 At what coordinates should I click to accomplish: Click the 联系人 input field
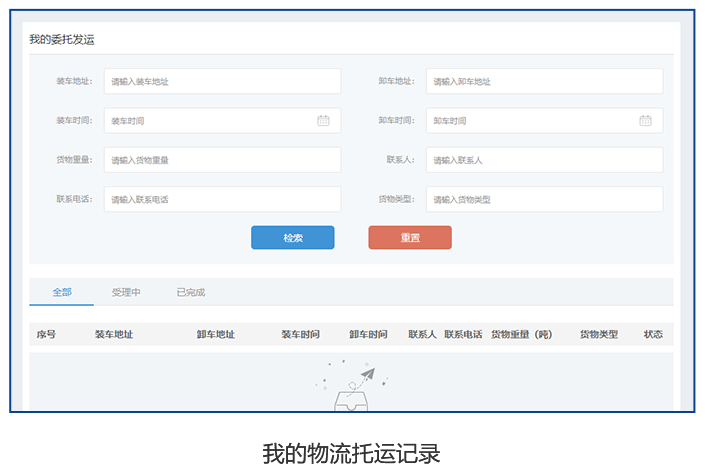544,160
